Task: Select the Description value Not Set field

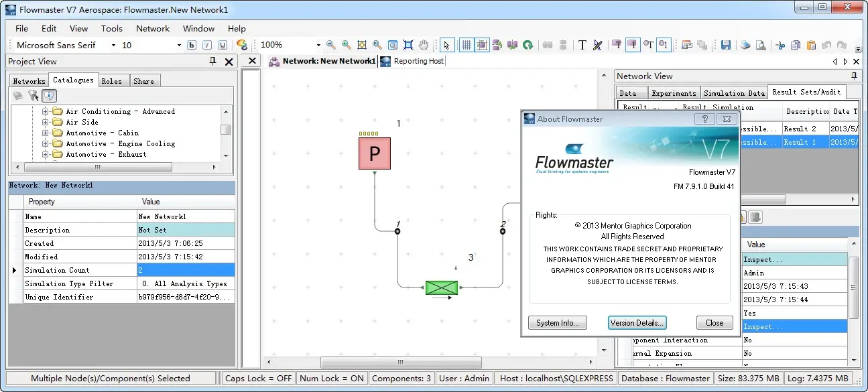Action: [x=186, y=230]
